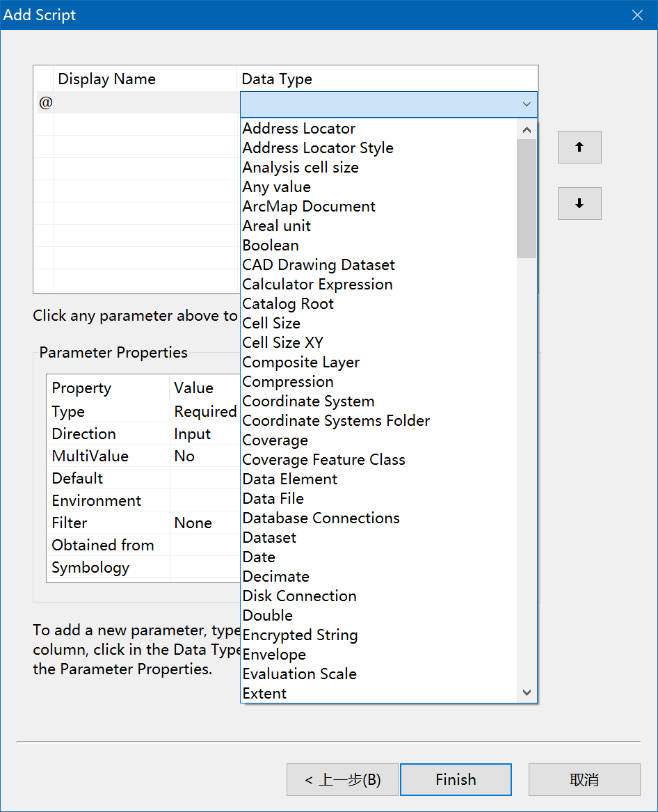Select Address Locator Style from the list
This screenshot has height=812, width=658.
pyautogui.click(x=378, y=148)
